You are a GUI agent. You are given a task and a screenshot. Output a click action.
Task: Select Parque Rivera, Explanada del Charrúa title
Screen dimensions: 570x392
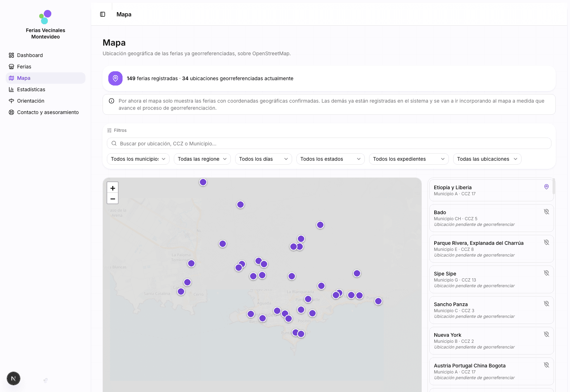click(x=479, y=243)
